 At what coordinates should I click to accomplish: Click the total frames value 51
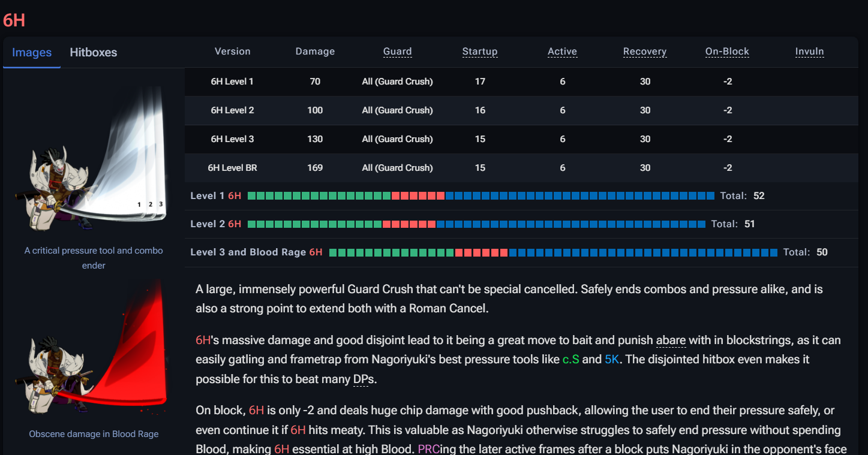749,224
